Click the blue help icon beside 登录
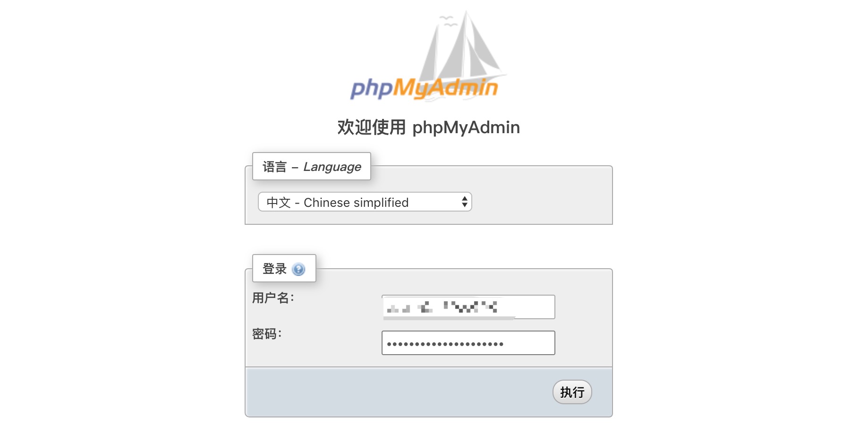This screenshot has height=442, width=868. [x=298, y=269]
